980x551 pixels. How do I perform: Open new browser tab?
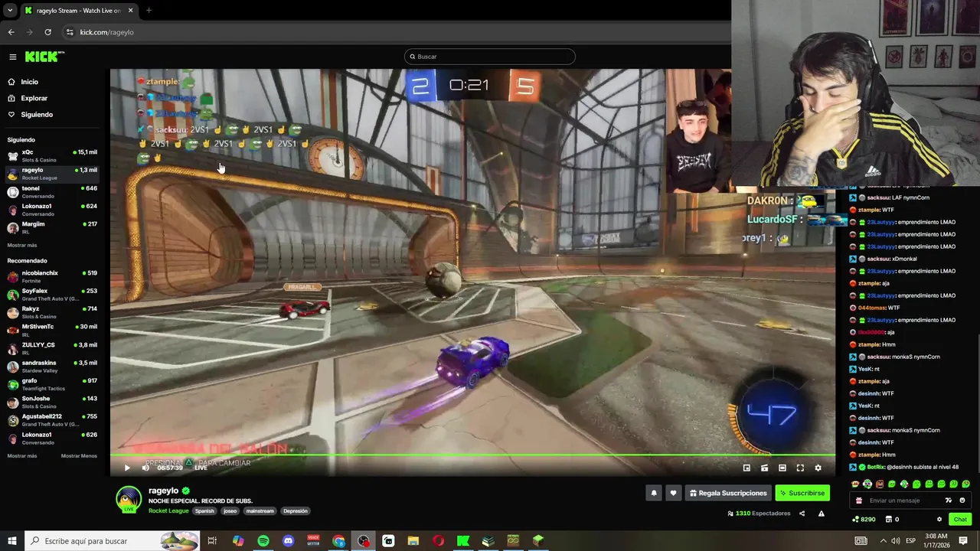point(149,11)
